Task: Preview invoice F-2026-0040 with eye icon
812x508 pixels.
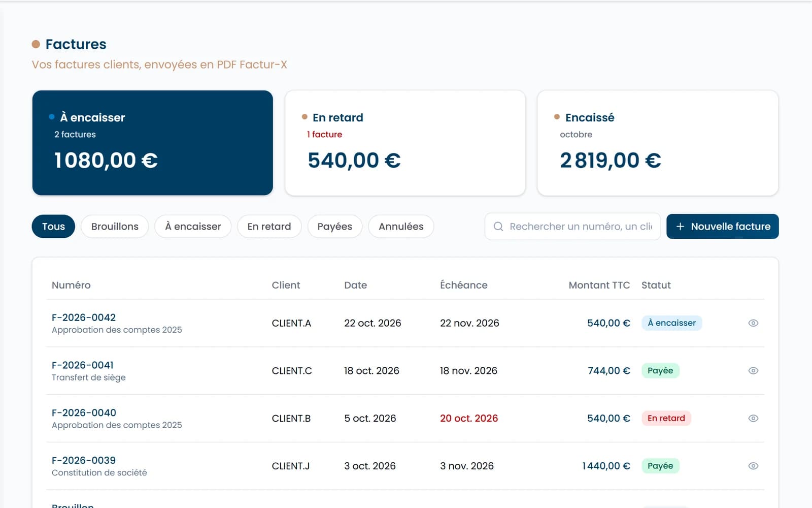Action: (x=753, y=419)
